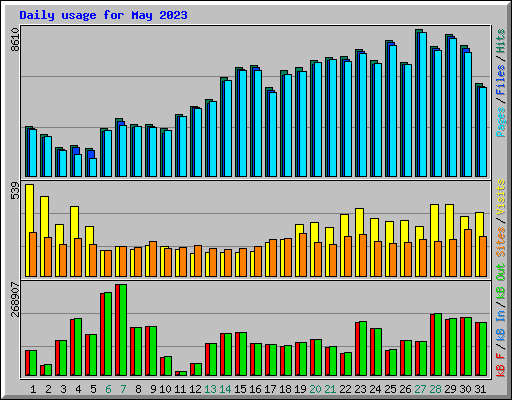512x400 pixels.
Task: Click day label "10" on the x-axis
Action: click(165, 389)
